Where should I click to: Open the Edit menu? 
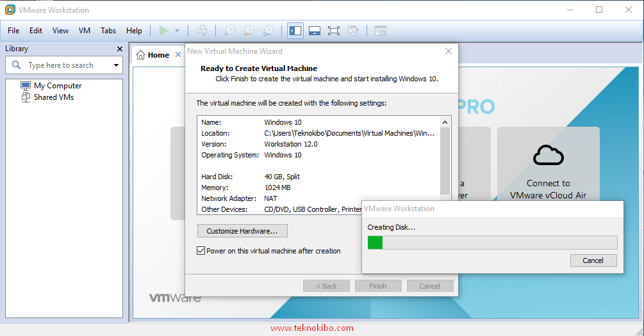point(36,31)
